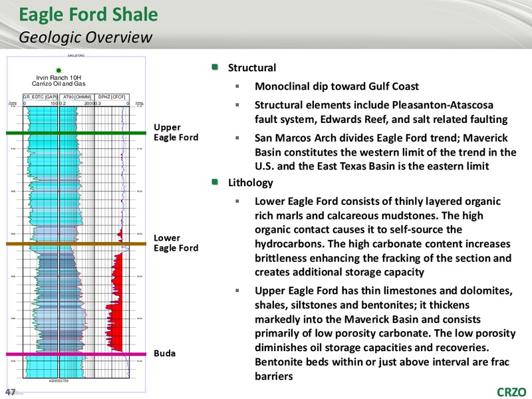Click the green bullet beside Lithology
The height and width of the screenshot is (399, 532).
(x=215, y=182)
